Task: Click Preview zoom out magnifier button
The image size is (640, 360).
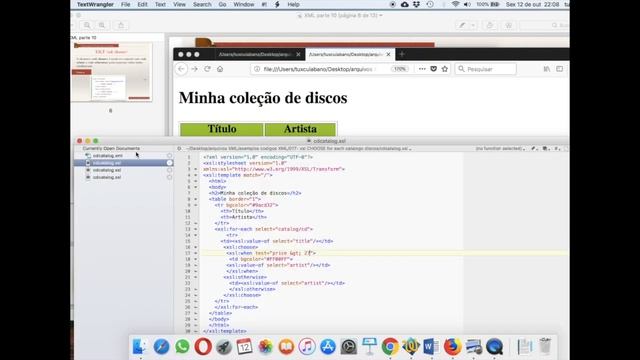Action: coord(87,25)
